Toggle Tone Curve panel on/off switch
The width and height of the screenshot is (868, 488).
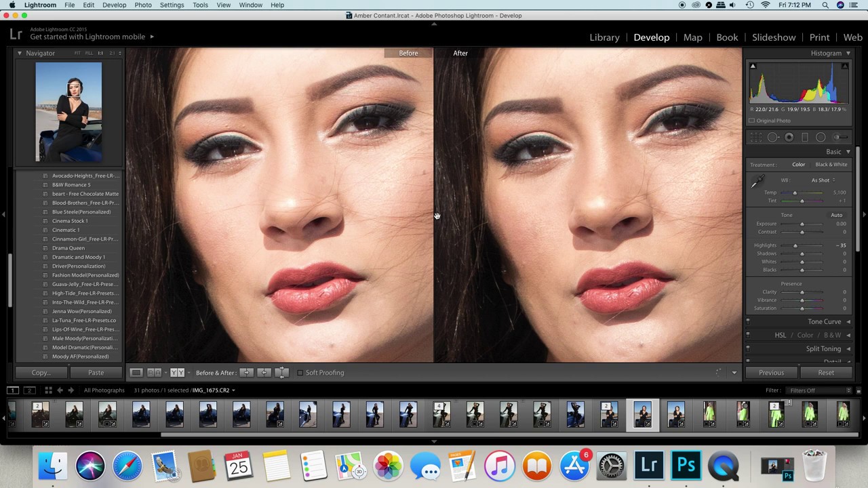(x=748, y=321)
